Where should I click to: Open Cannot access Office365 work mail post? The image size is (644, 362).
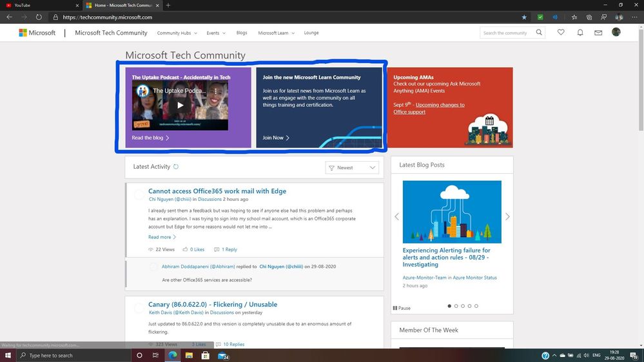(x=217, y=191)
